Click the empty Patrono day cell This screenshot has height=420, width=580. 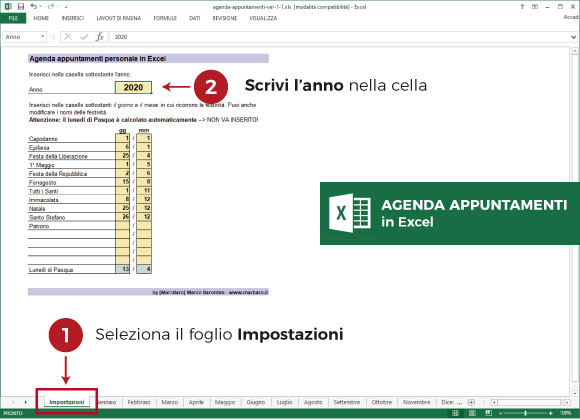point(122,225)
